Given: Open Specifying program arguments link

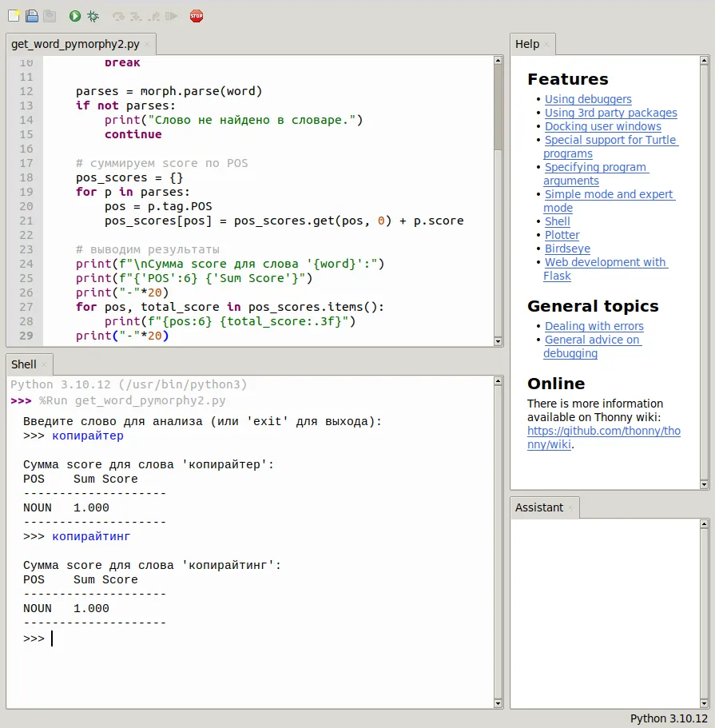Looking at the screenshot, I should (596, 174).
